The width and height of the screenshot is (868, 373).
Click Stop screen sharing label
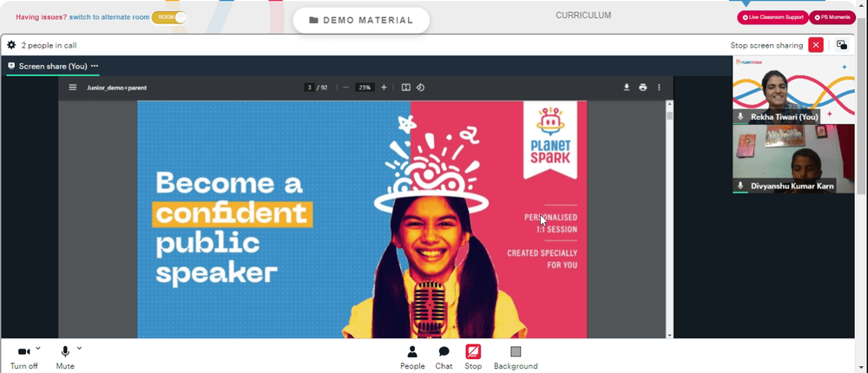766,45
